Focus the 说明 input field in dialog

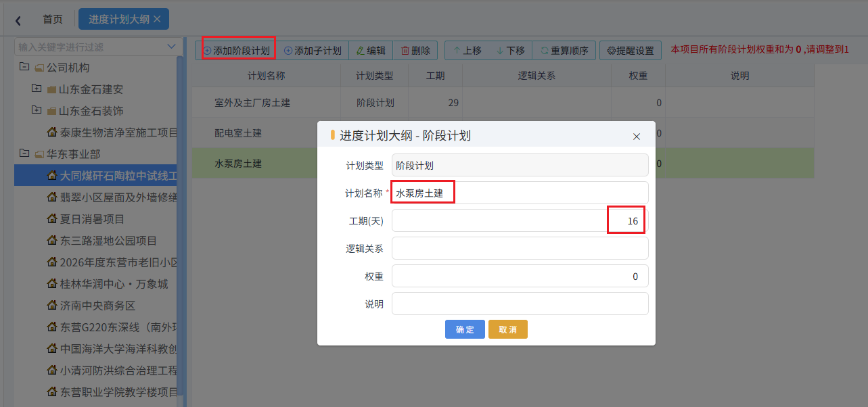coord(520,304)
